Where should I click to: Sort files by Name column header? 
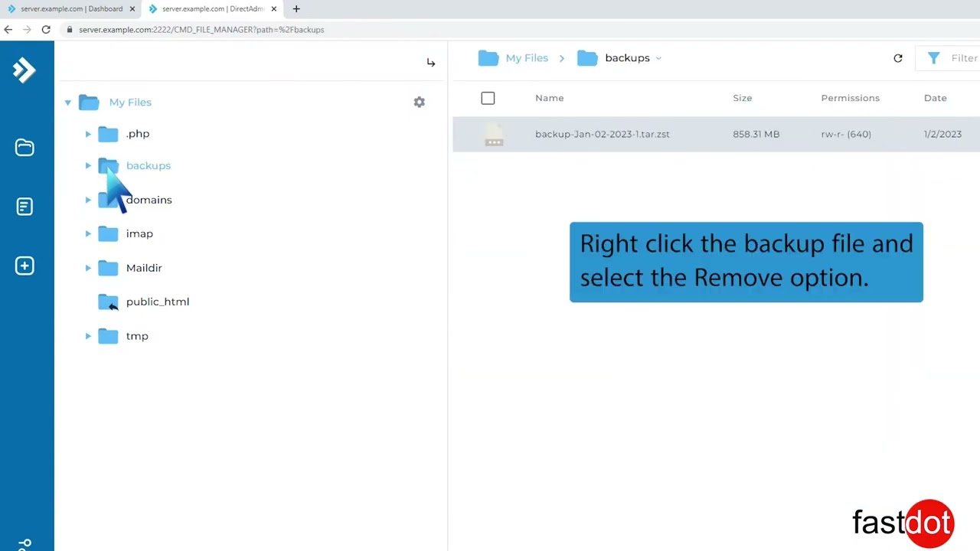pos(549,98)
